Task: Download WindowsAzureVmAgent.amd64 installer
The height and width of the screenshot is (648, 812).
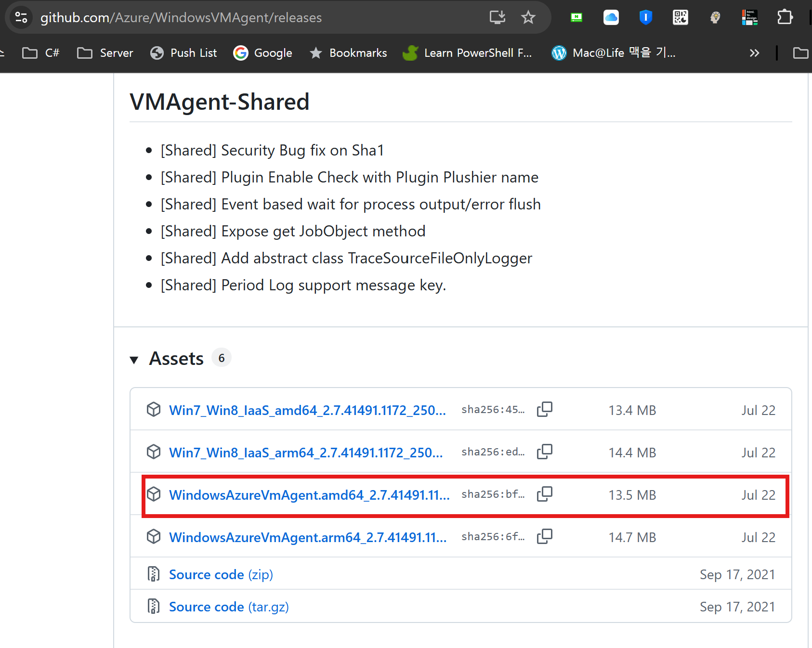Action: point(309,495)
